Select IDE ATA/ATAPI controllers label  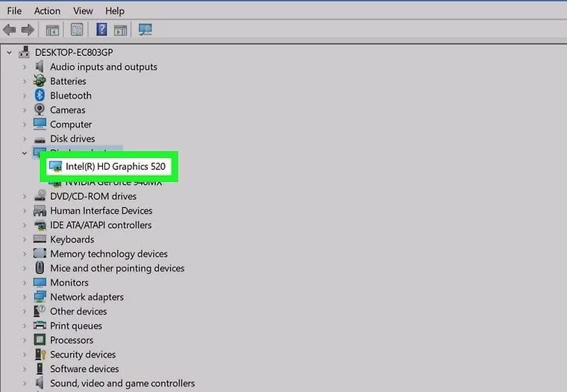(101, 225)
